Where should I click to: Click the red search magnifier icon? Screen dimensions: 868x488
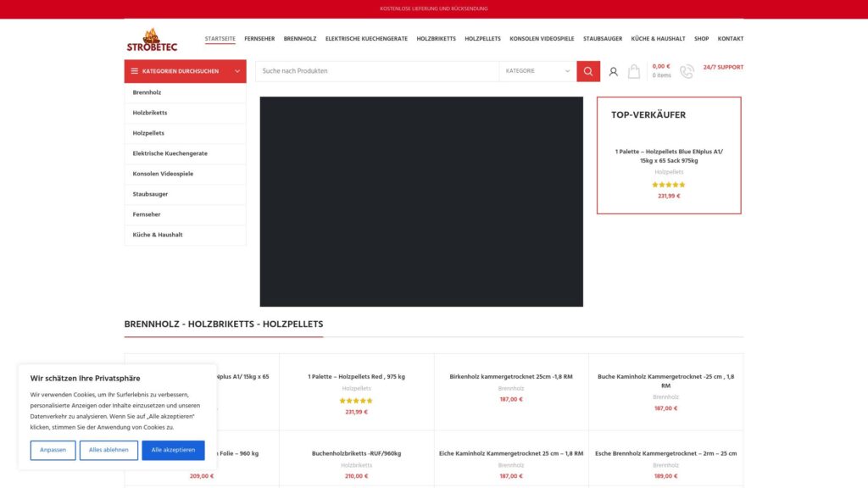(587, 70)
